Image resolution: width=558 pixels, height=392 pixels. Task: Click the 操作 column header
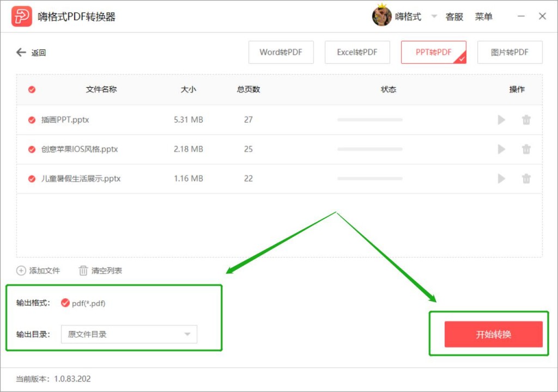coord(517,89)
